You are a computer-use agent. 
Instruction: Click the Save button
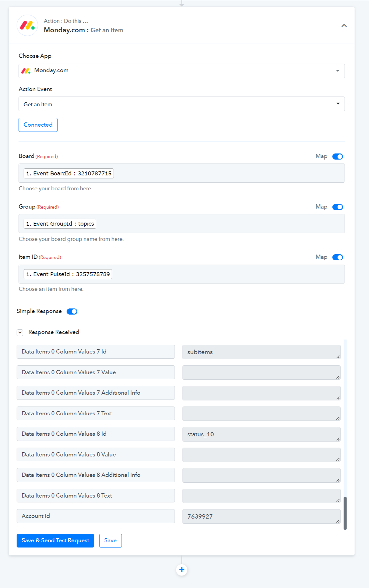point(110,540)
